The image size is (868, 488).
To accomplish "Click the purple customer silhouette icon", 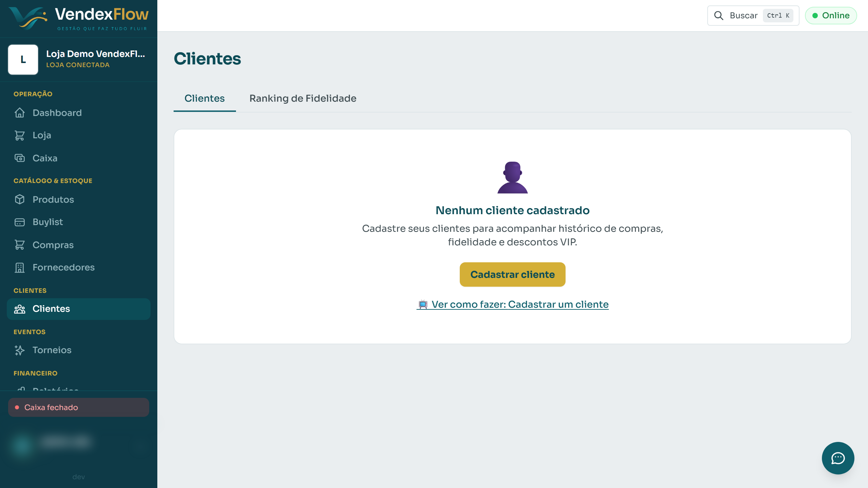I will point(512,177).
